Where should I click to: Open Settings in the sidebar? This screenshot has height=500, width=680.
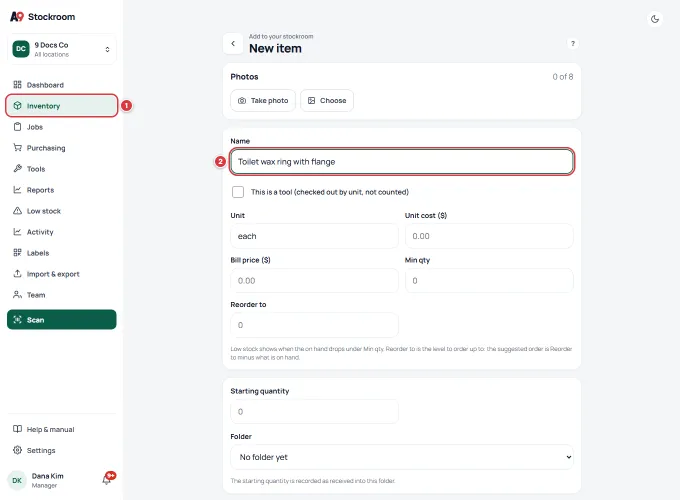coord(62,450)
